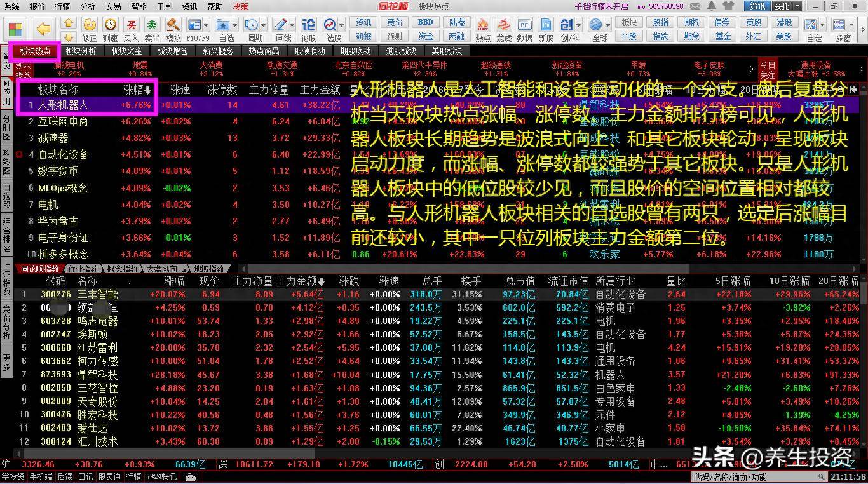Click the 7×24快讯 status bar link

click(x=162, y=477)
